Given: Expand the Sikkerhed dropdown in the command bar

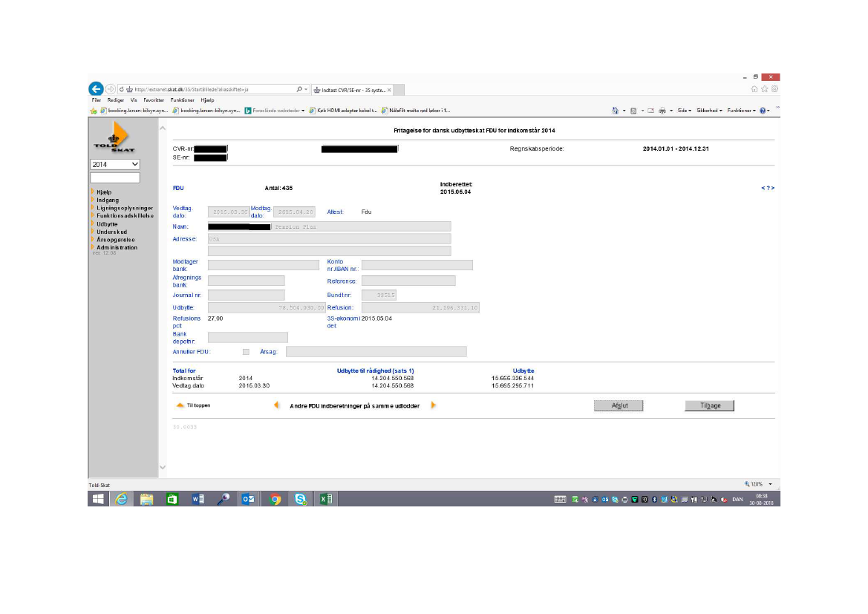Looking at the screenshot, I should (x=709, y=111).
